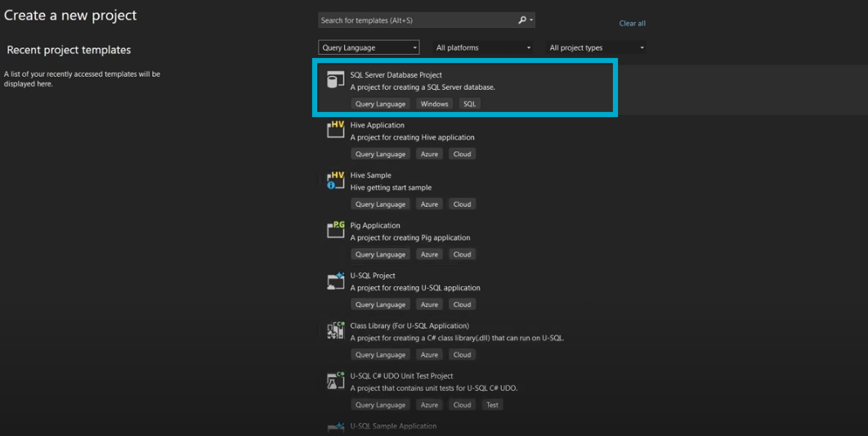Image resolution: width=868 pixels, height=436 pixels.
Task: Click Query Language tag under Hive Sample
Action: pos(380,204)
